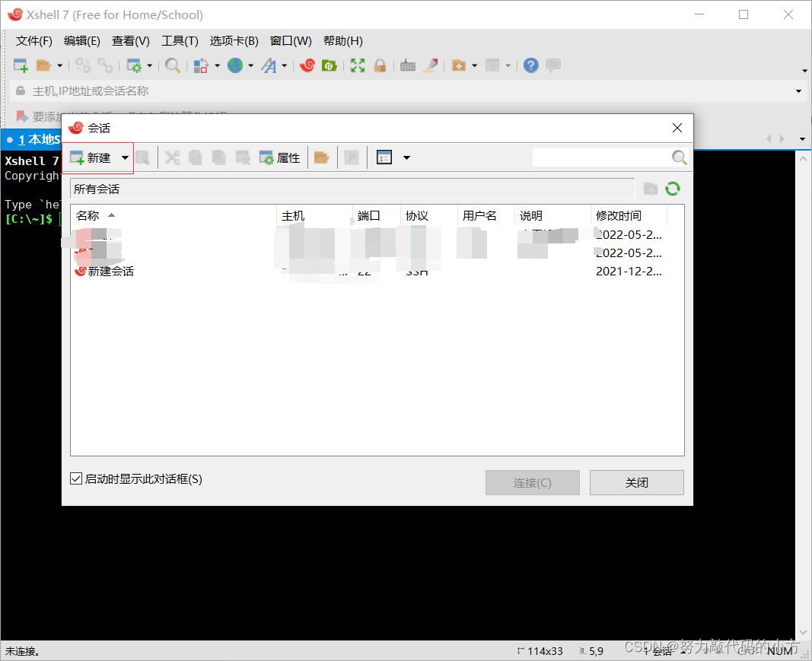Expand the open folder dropdown arrow in main toolbar
812x661 pixels.
pyautogui.click(x=59, y=65)
